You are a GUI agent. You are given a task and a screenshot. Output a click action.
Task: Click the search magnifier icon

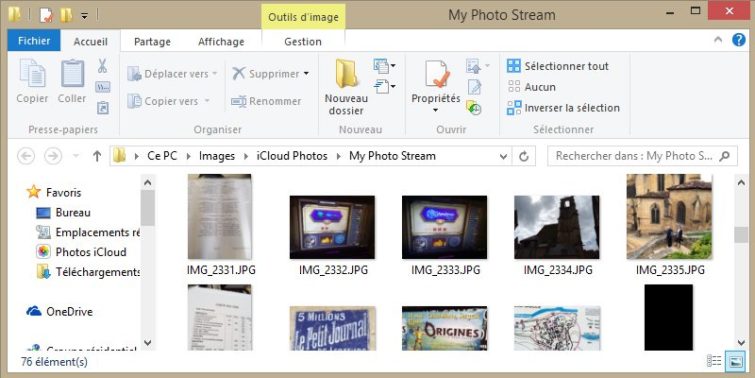pyautogui.click(x=724, y=156)
